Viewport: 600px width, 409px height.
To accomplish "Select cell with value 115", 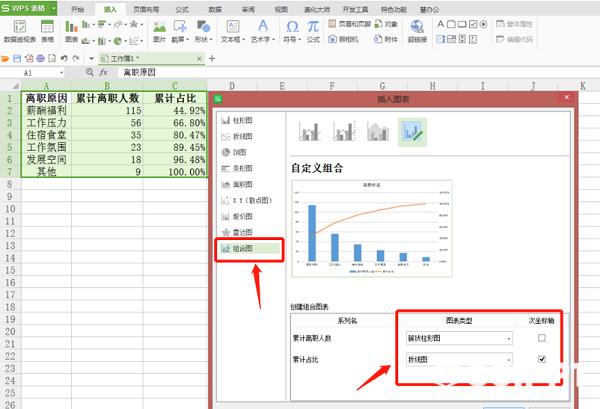I will click(107, 111).
